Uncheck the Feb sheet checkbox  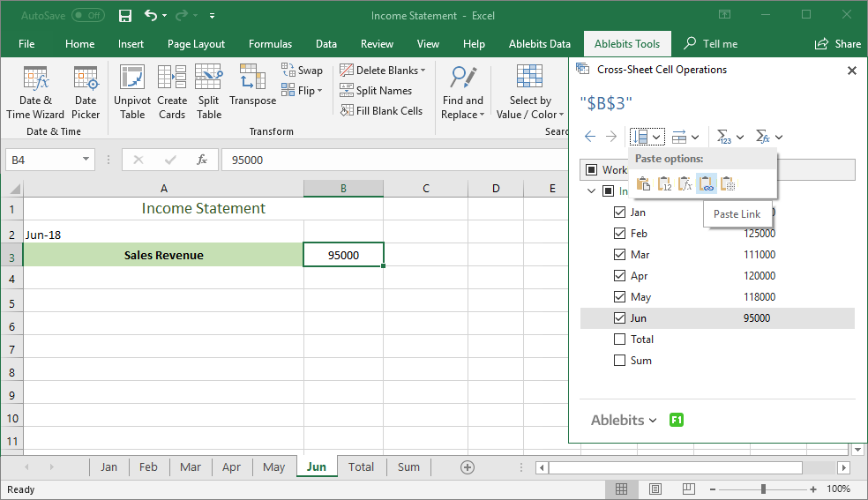click(620, 234)
